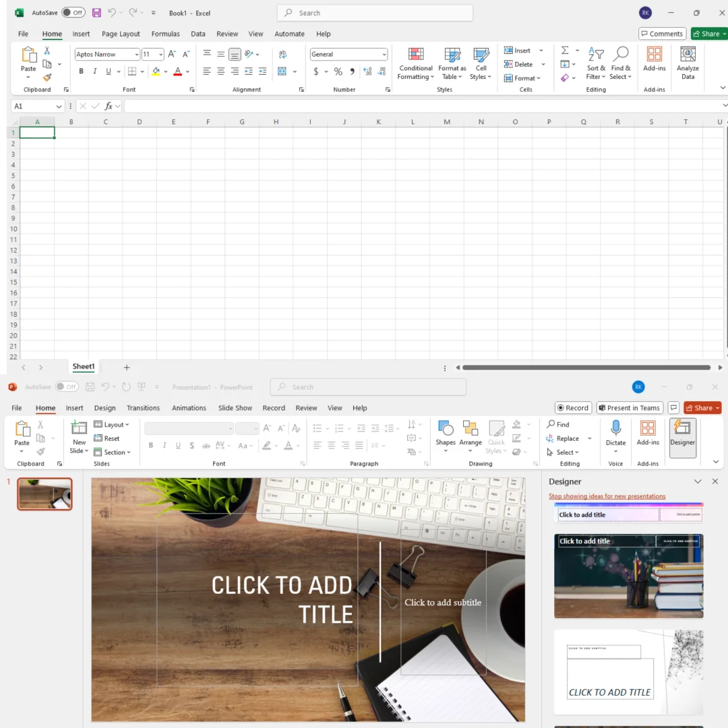This screenshot has height=728, width=728.
Task: Toggle AutoSave switch in PowerPoint title bar
Action: pyautogui.click(x=67, y=387)
